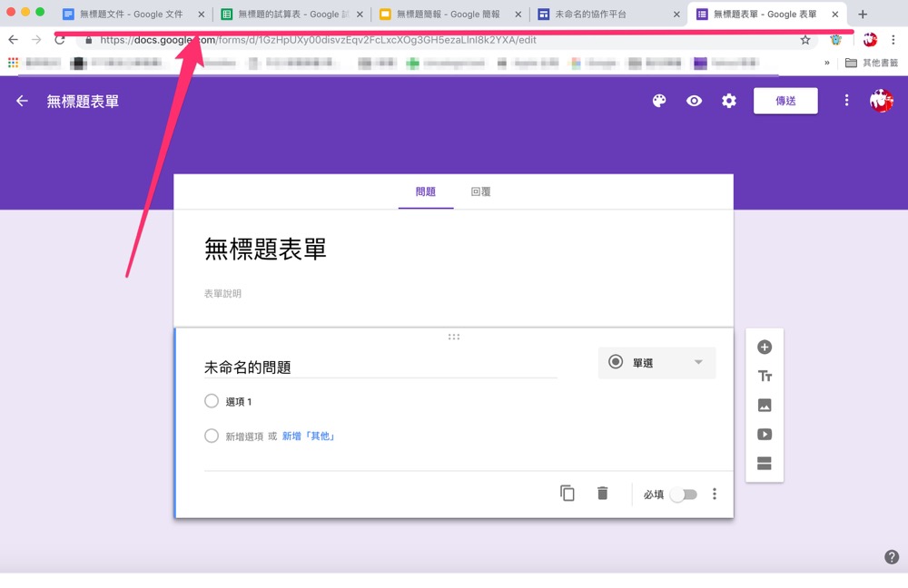The height and width of the screenshot is (588, 908).
Task: Switch to the 回覆 tab
Action: click(480, 191)
